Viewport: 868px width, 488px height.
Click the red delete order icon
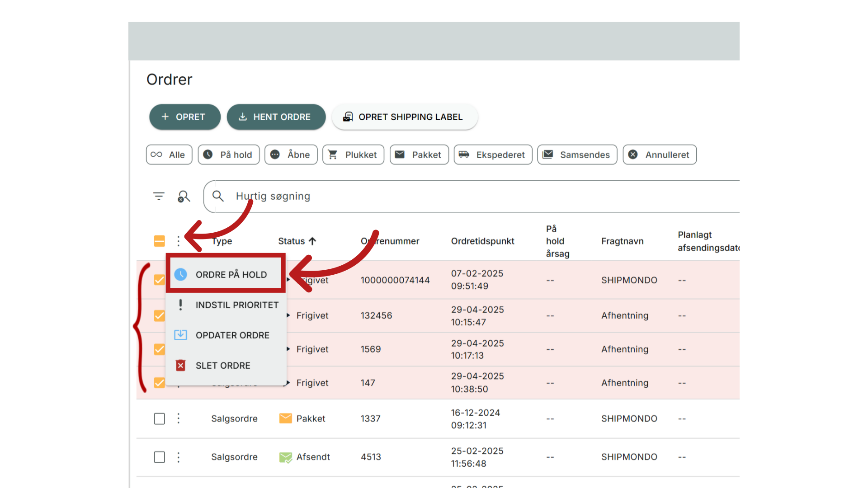point(180,365)
